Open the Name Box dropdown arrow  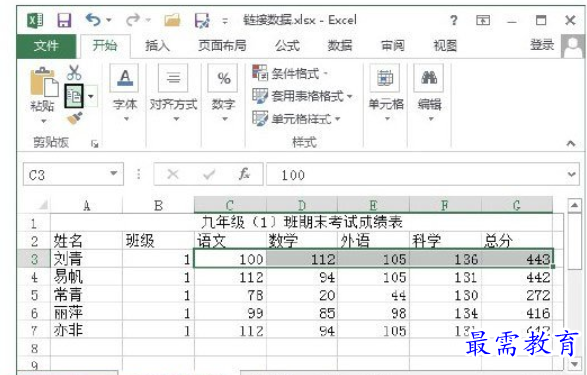113,174
